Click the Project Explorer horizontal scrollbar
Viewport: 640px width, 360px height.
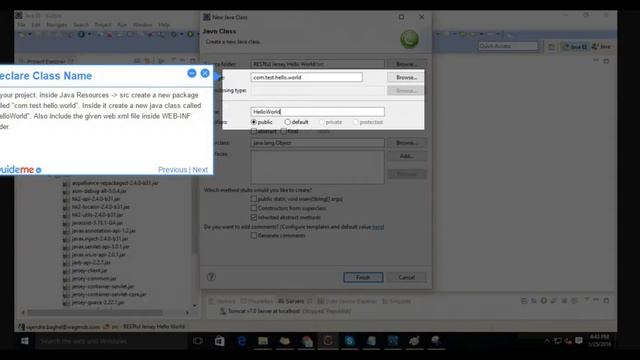coord(95,313)
